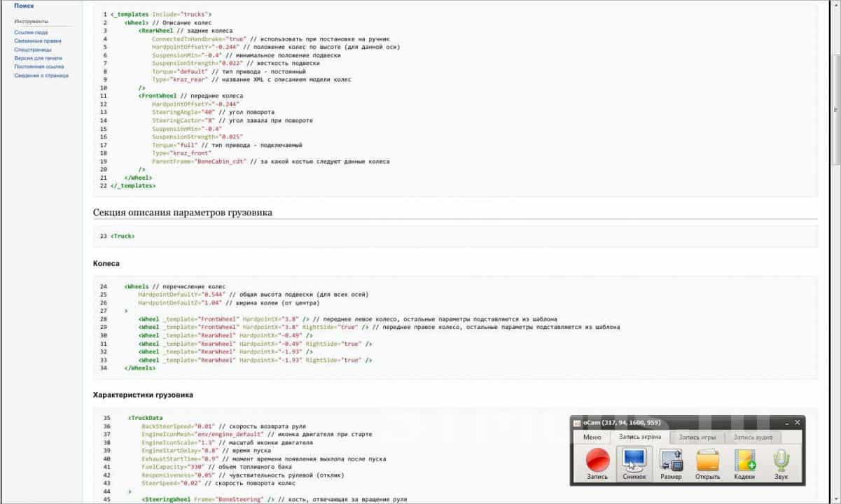Click the Открыть folder icon
The height and width of the screenshot is (504, 841).
point(707,462)
